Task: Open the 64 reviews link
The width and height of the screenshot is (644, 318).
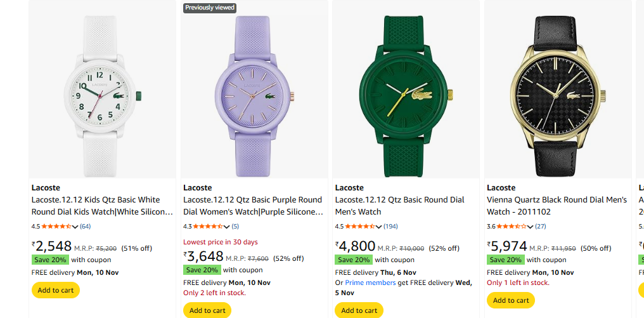Action: pyautogui.click(x=85, y=227)
